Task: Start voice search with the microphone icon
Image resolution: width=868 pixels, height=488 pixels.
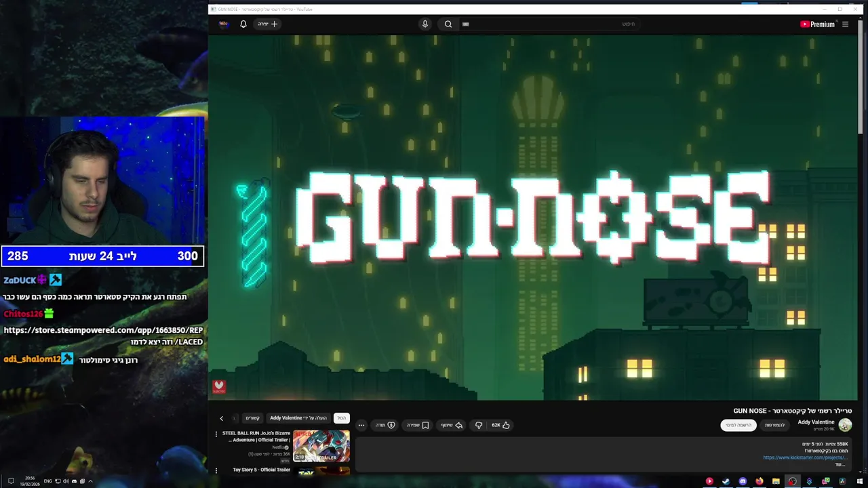Action: click(x=425, y=24)
